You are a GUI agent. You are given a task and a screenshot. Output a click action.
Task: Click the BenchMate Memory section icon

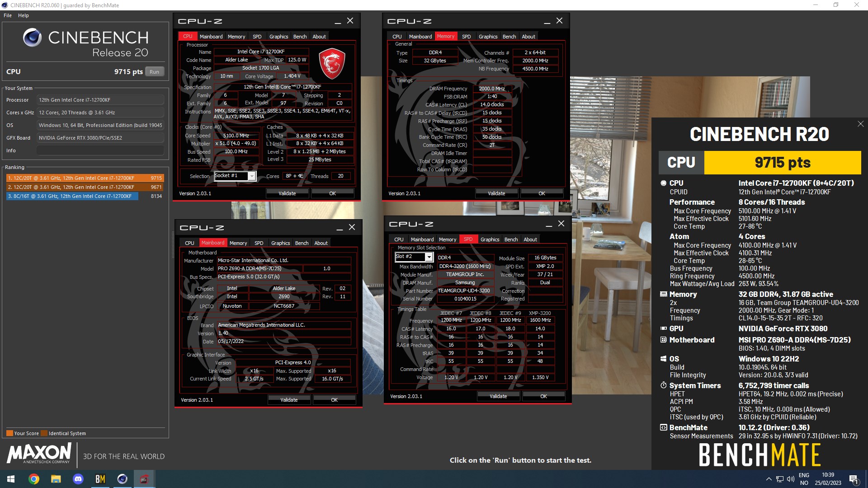pos(663,294)
